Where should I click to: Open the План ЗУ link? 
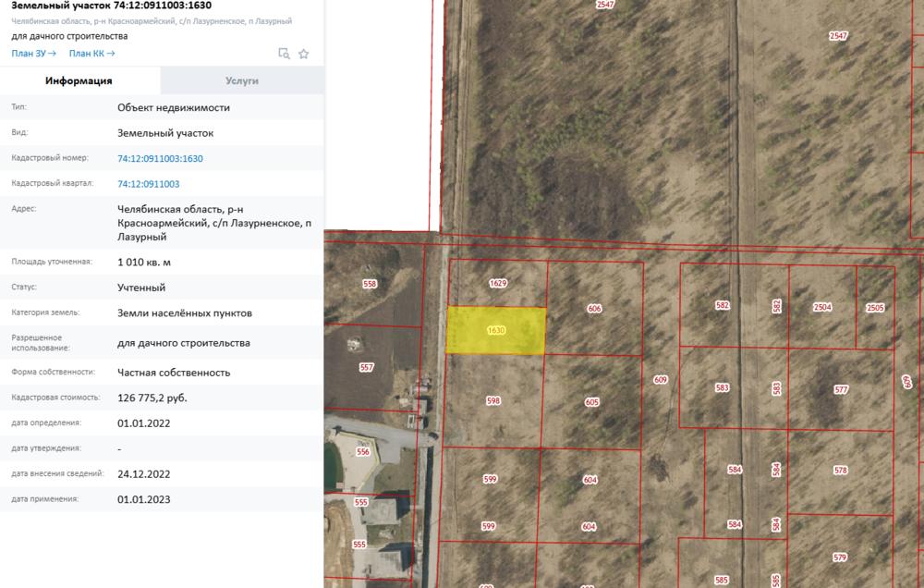pos(33,53)
